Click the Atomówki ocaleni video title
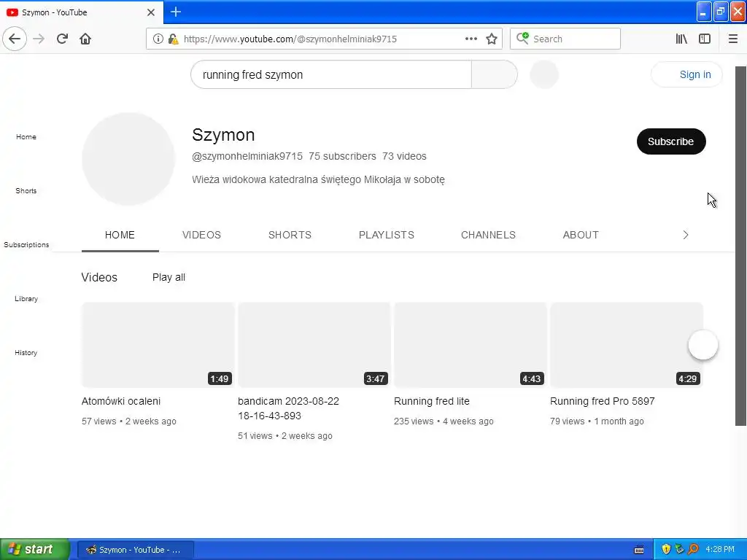The height and width of the screenshot is (560, 747). (121, 402)
